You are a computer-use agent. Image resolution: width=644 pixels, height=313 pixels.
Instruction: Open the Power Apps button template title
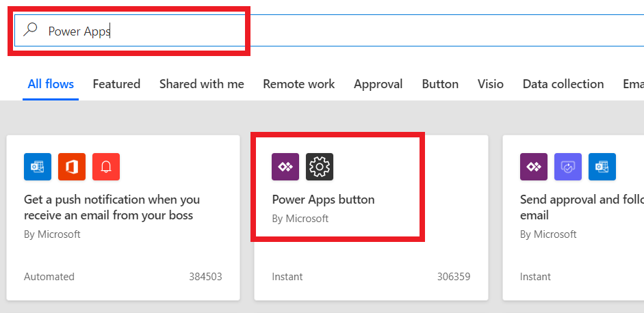[x=323, y=200]
